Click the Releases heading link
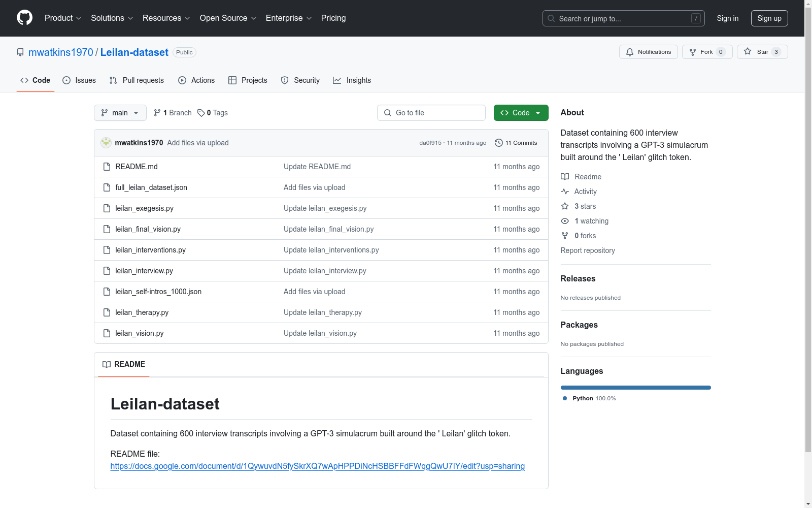The width and height of the screenshot is (812, 508). pos(578,278)
